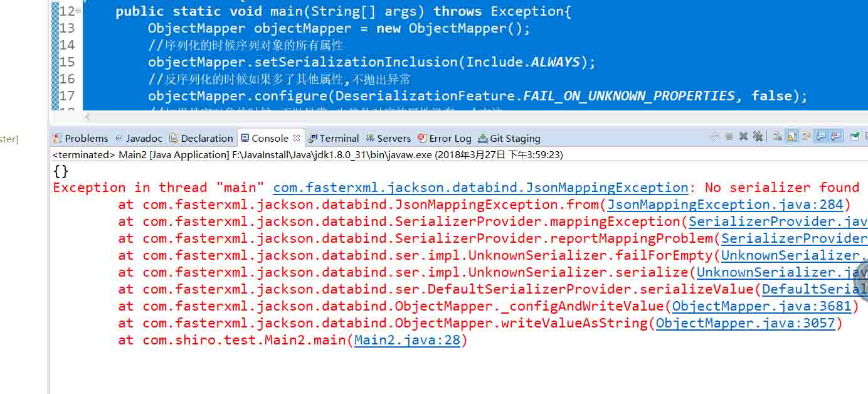The width and height of the screenshot is (868, 394).
Task: Open ObjectMapper.java:3681 stack link
Action: [762, 306]
